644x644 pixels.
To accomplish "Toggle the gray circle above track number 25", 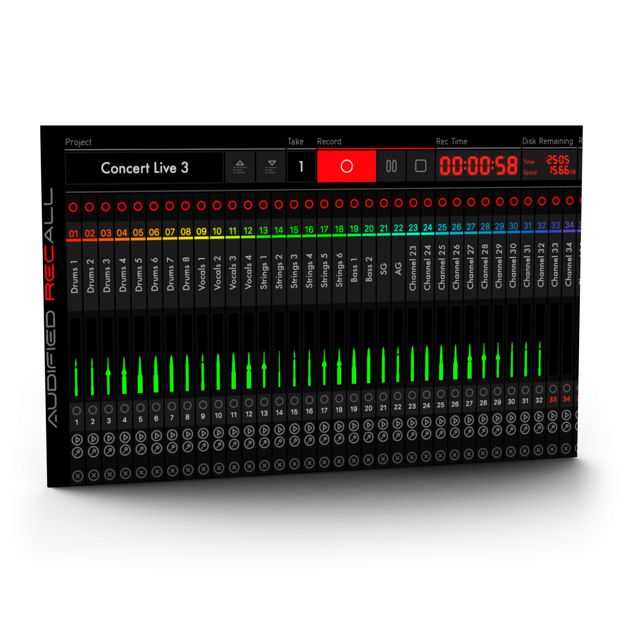I will [441, 394].
